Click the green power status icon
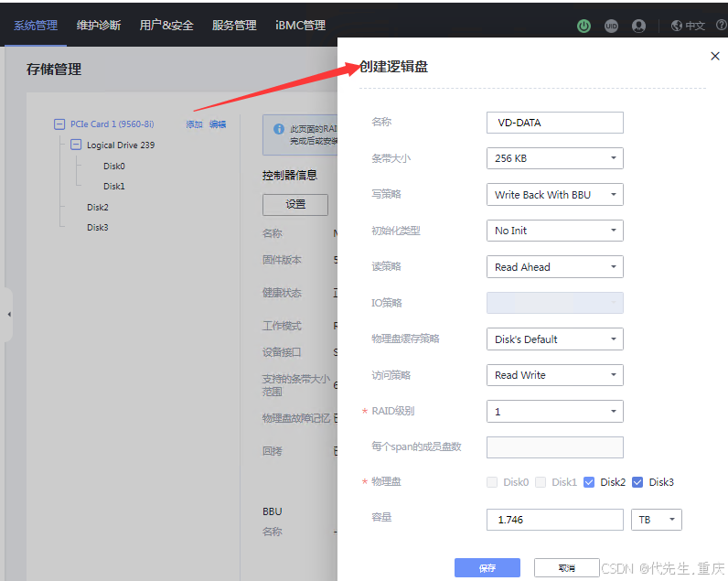This screenshot has height=581, width=728. tap(583, 26)
